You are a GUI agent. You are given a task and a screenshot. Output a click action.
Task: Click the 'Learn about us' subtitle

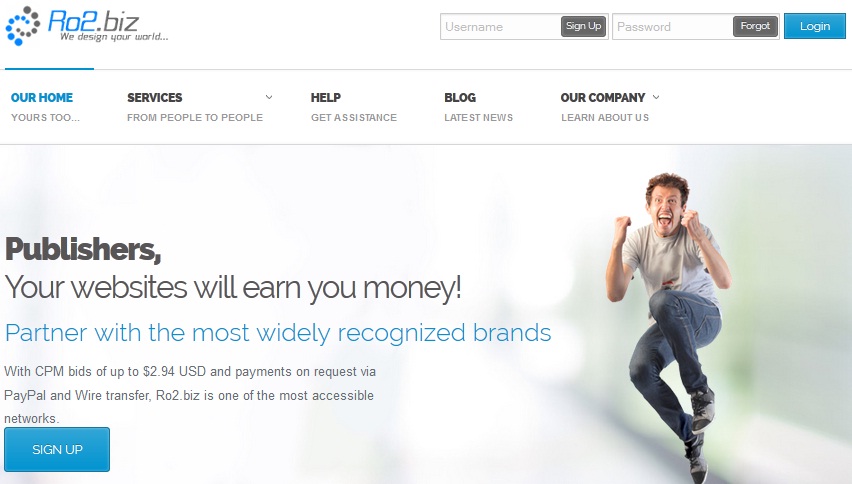tap(605, 117)
